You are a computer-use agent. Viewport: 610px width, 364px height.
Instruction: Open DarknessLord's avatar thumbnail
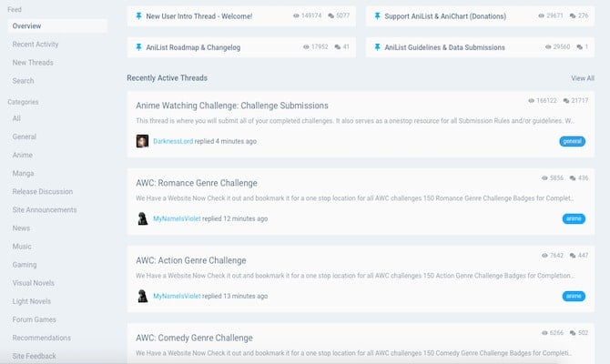[x=142, y=141]
